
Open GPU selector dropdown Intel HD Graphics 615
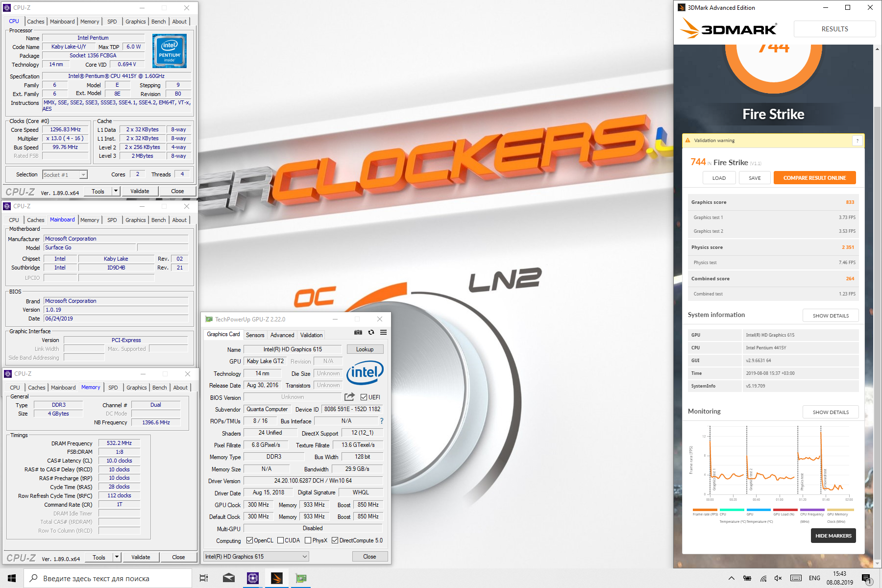point(256,557)
